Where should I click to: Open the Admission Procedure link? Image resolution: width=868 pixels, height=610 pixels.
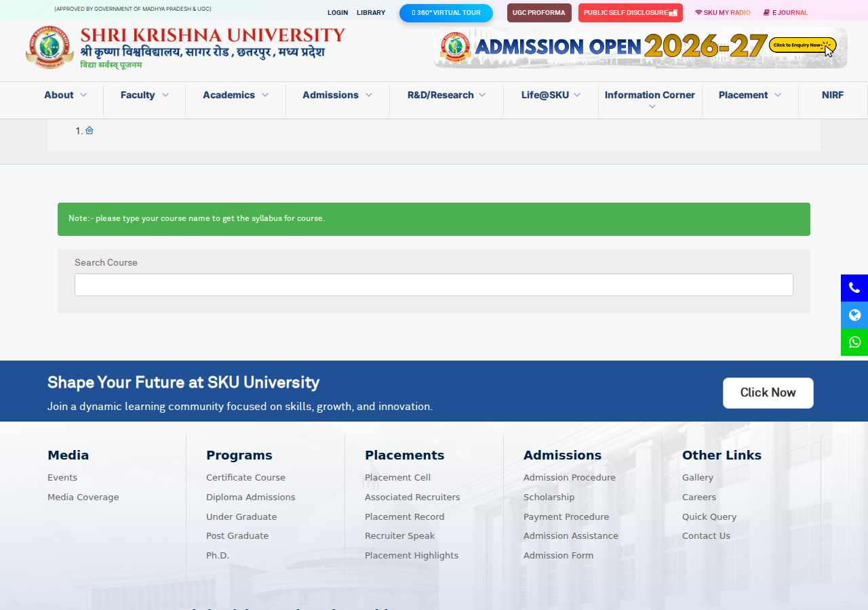[x=570, y=478]
